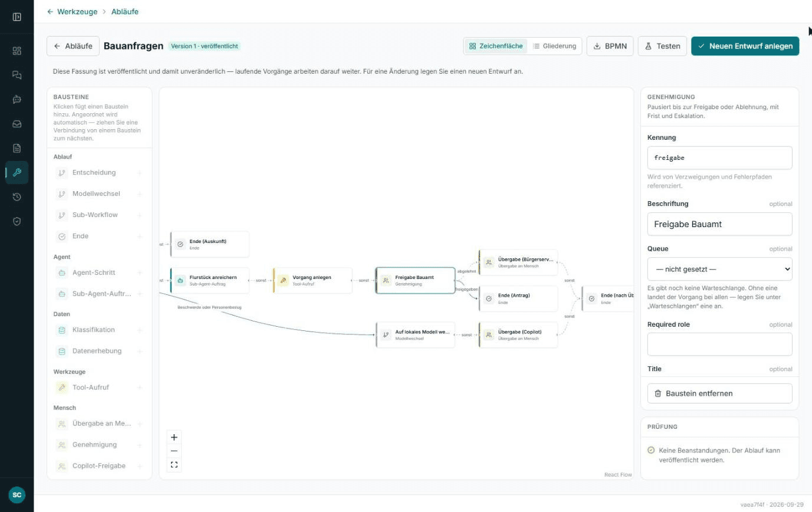
Task: Select the Übergabe (Copilot) node
Action: pos(519,335)
